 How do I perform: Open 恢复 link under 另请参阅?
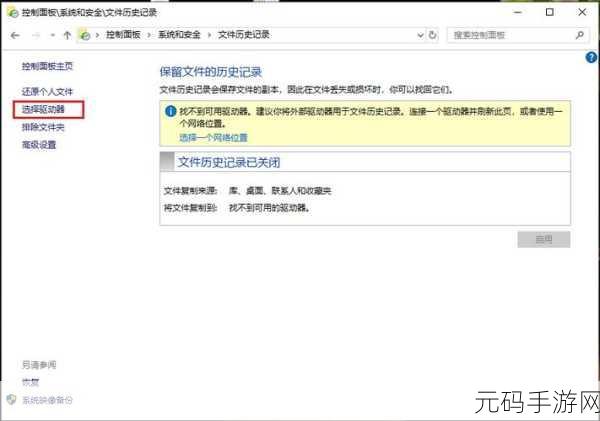[x=31, y=382]
